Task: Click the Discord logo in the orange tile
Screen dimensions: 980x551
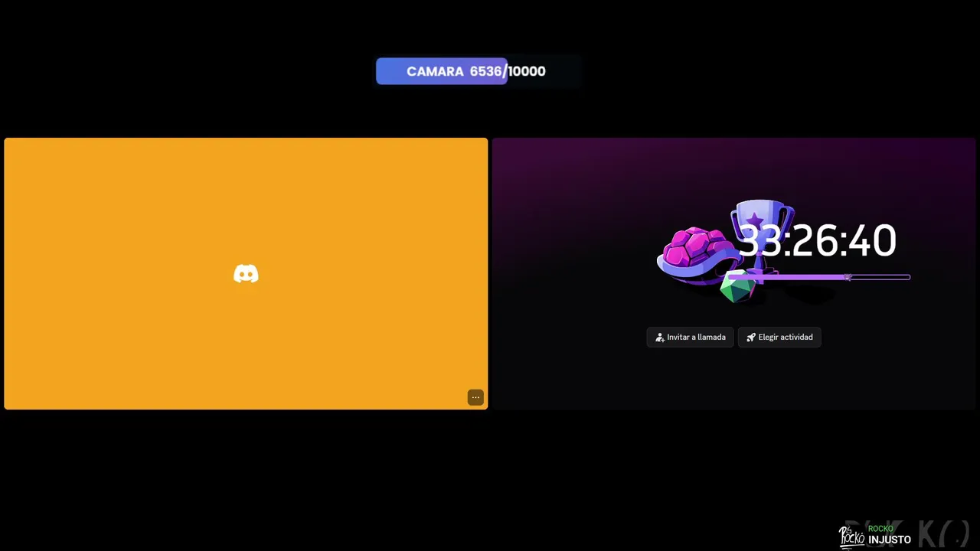Action: coord(246,274)
